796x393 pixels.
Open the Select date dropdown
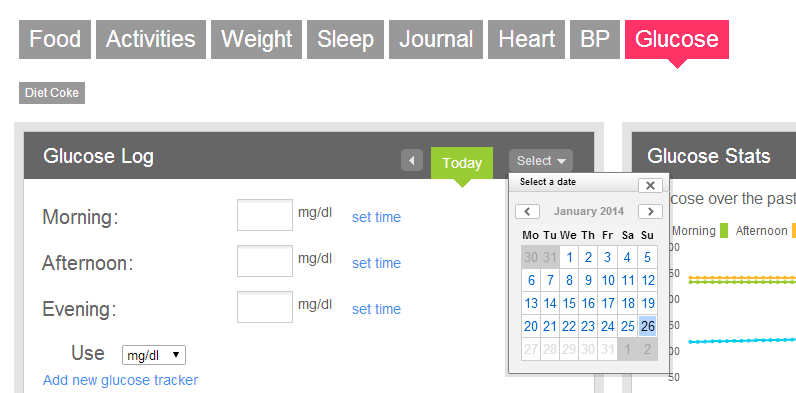tap(541, 161)
